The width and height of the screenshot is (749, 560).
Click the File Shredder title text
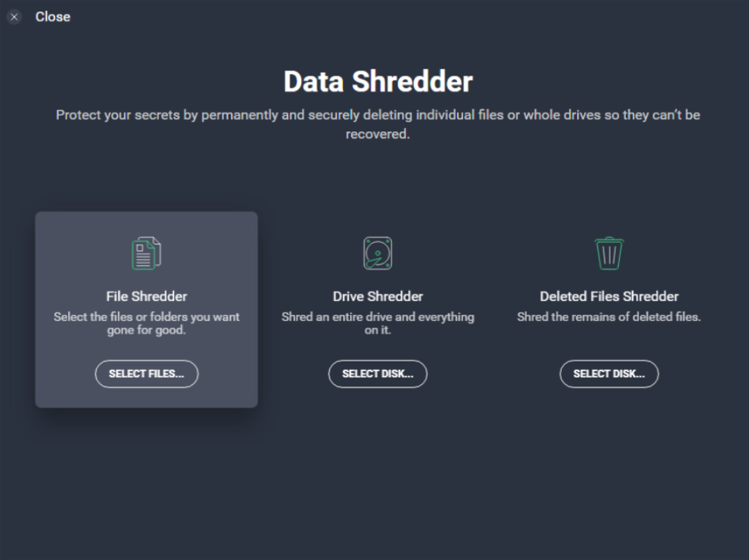pos(146,296)
